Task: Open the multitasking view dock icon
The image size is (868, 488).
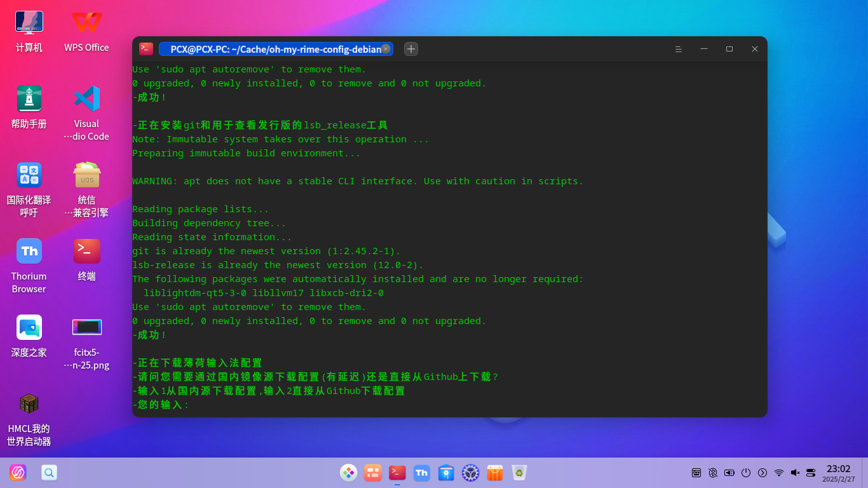Action: [x=373, y=473]
